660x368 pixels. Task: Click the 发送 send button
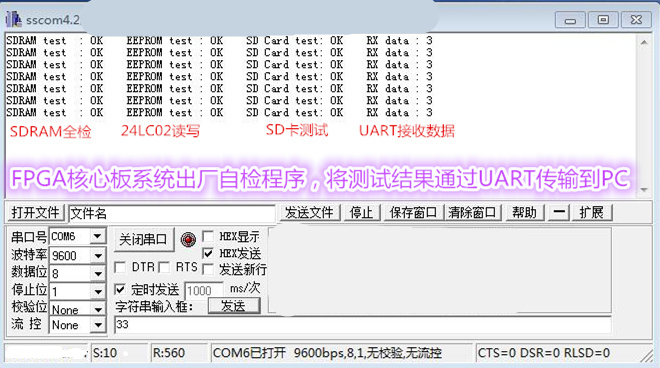234,306
